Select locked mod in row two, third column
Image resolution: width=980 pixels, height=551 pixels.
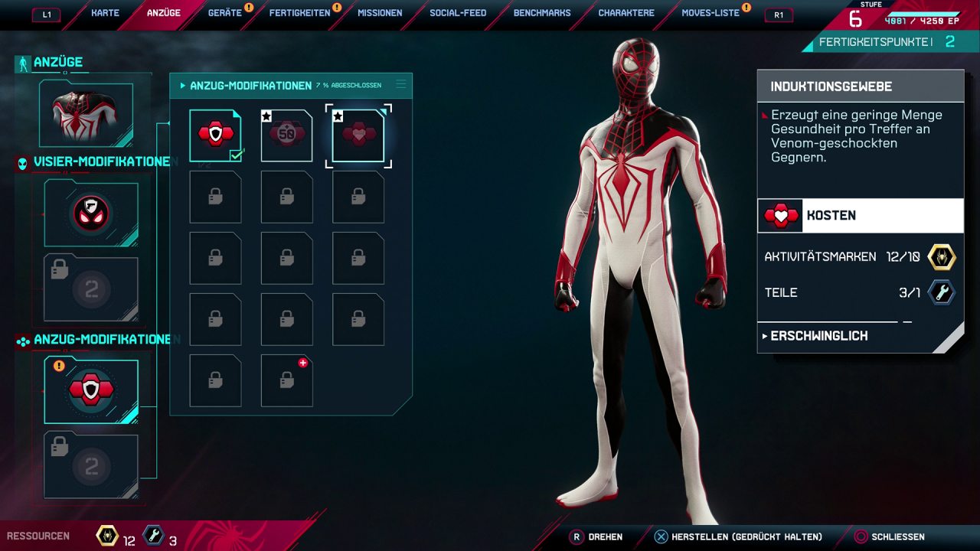point(358,197)
